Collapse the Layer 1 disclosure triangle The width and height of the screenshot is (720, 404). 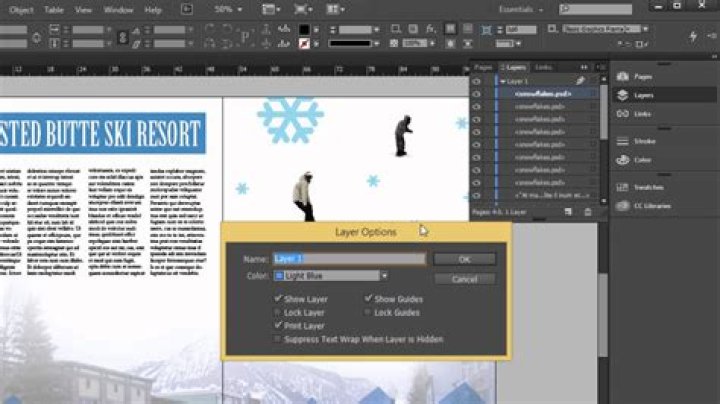point(503,81)
